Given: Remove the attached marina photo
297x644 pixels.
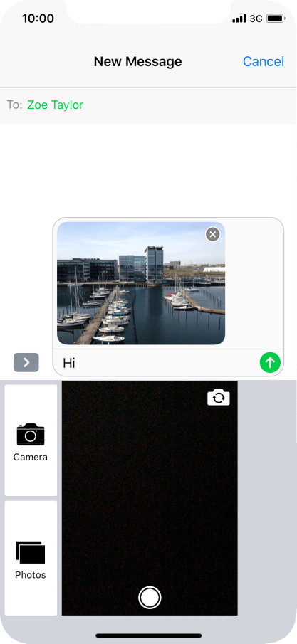Looking at the screenshot, I should (212, 235).
